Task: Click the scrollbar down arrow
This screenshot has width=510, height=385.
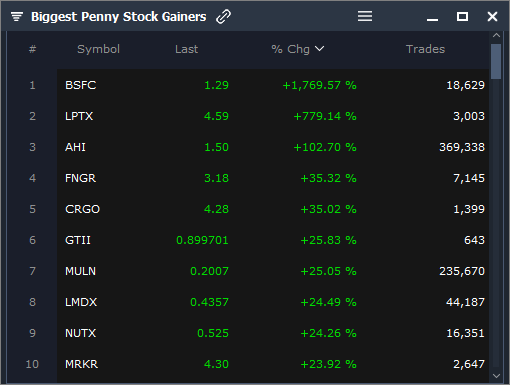Action: (x=496, y=376)
